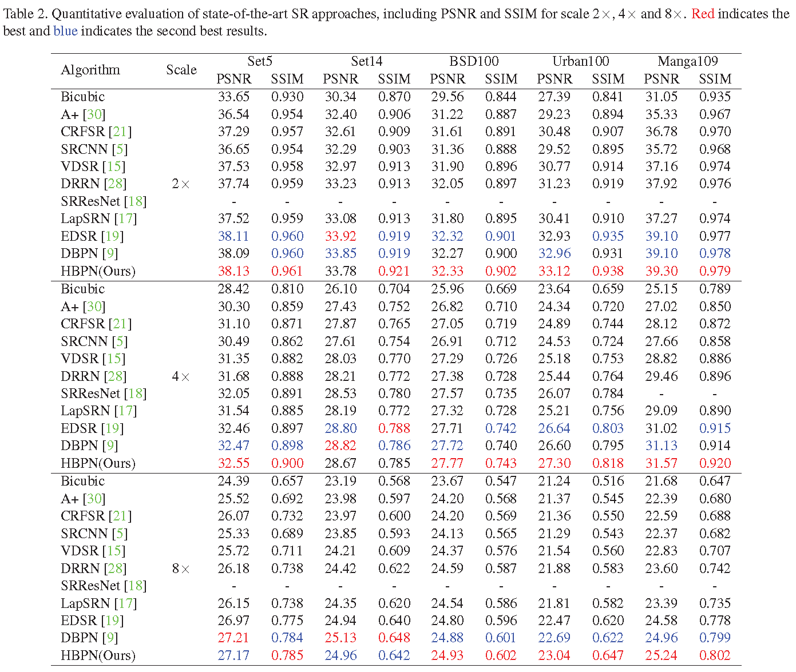The height and width of the screenshot is (672, 796).
Task: Select the red value 33.12
Action: pos(554,271)
